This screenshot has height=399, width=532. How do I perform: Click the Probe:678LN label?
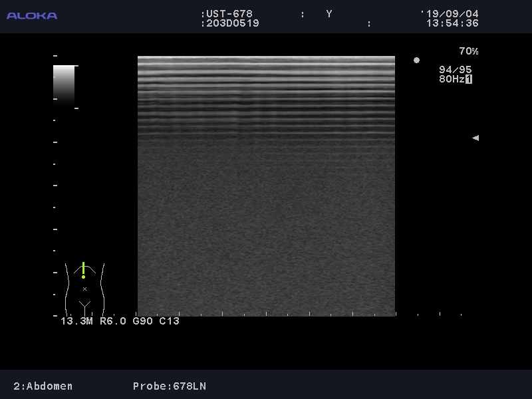(x=170, y=386)
